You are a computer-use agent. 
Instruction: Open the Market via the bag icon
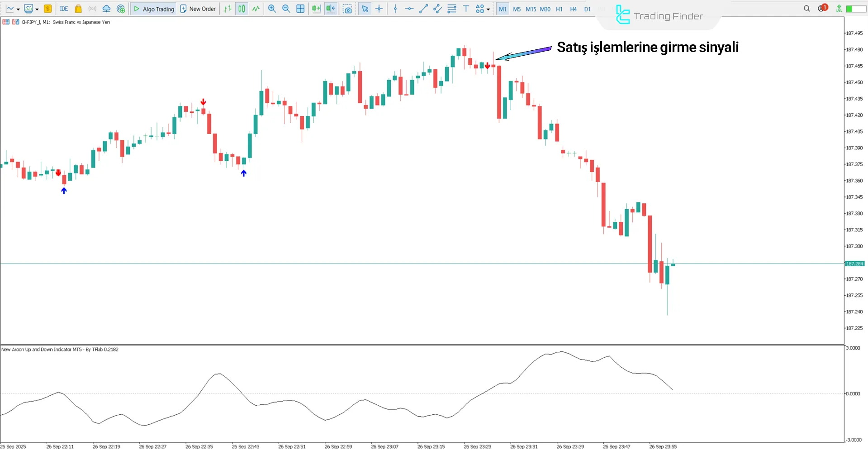coord(78,8)
